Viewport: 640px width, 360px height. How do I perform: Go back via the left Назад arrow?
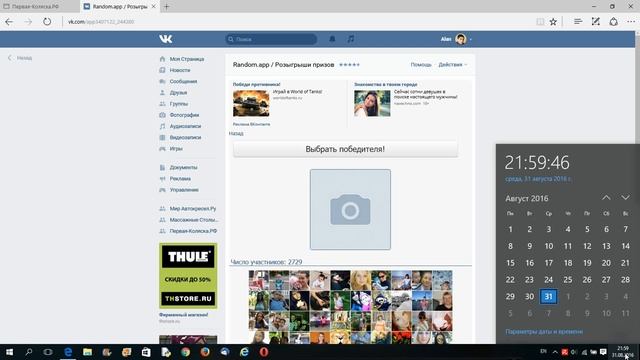tap(20, 58)
